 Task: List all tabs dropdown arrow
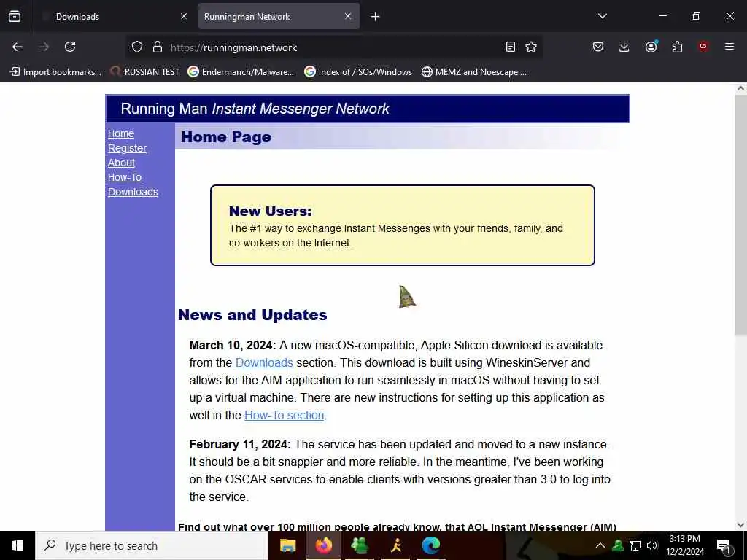click(602, 16)
